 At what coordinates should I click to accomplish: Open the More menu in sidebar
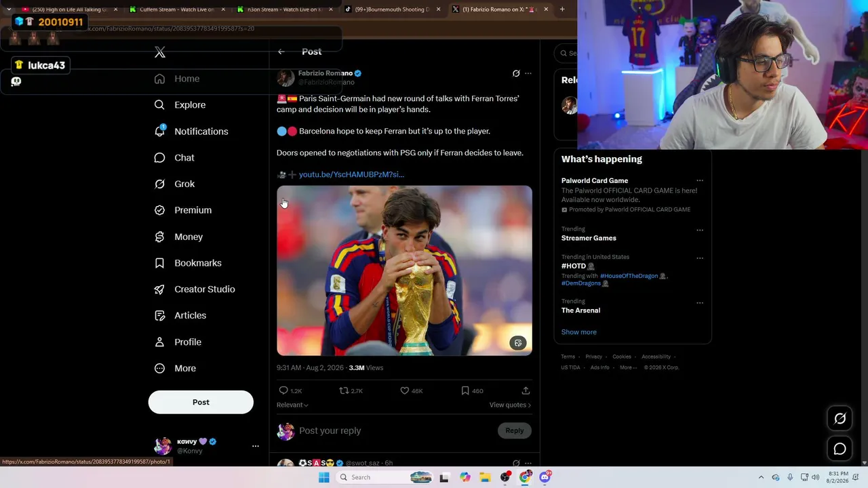(175, 368)
